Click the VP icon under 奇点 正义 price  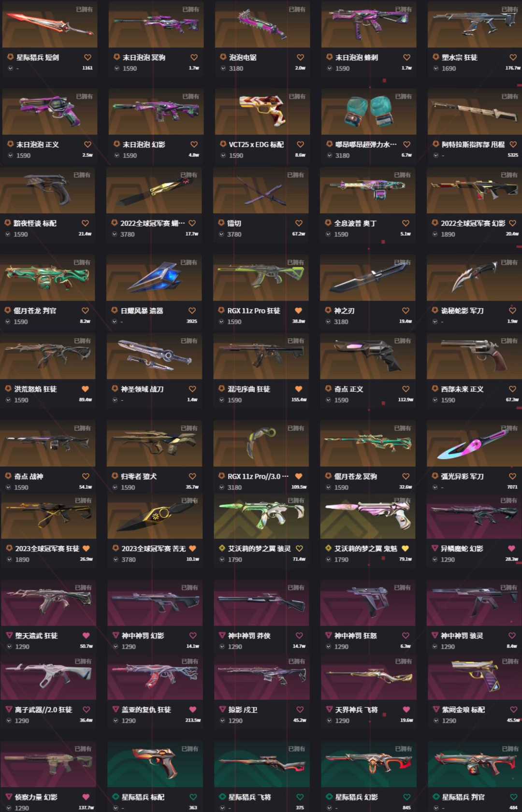coord(328,400)
